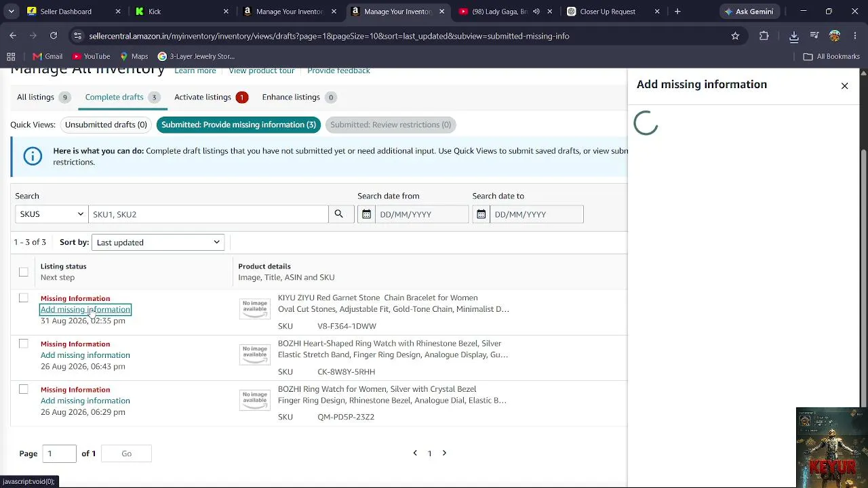
Task: Click the KIYU ZIYU no-image thumbnail
Action: pyautogui.click(x=255, y=308)
